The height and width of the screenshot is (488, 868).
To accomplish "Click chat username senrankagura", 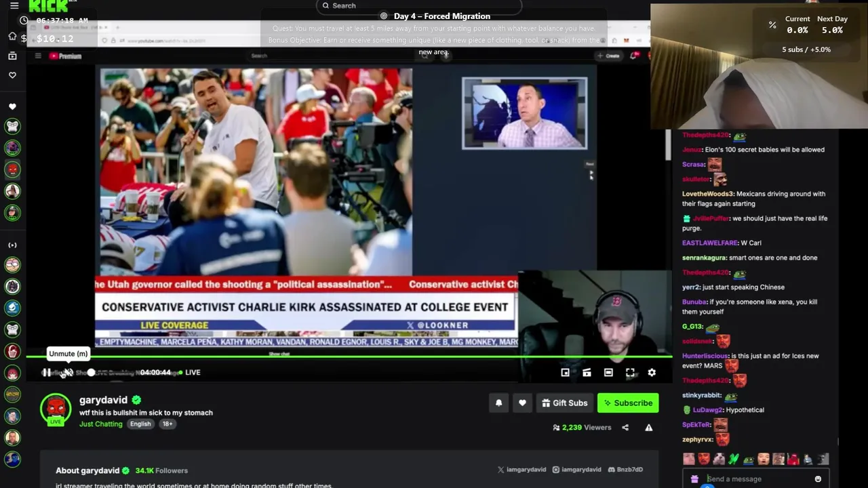I will click(704, 258).
